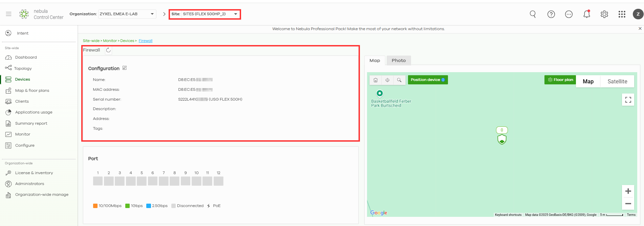Enter fullscreen map view
This screenshot has width=644, height=226.
(628, 100)
